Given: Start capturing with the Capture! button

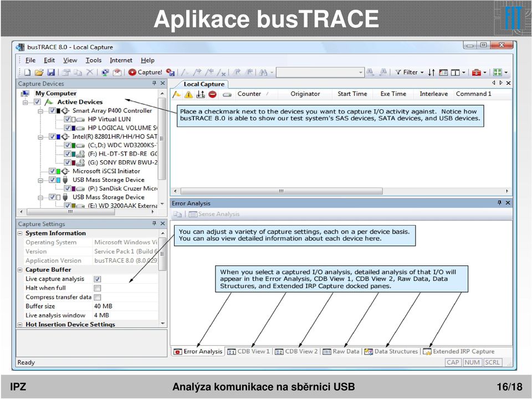Looking at the screenshot, I should click(x=145, y=72).
